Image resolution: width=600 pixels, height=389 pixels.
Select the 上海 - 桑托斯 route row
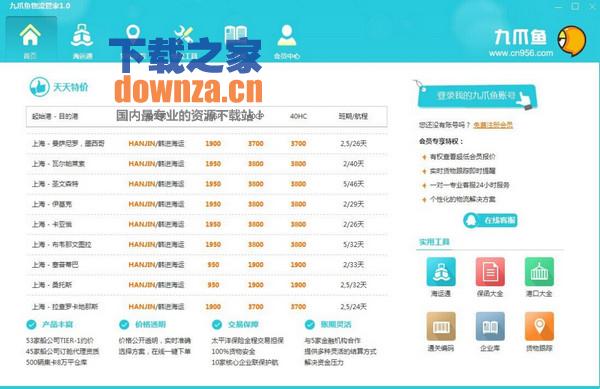click(207, 285)
